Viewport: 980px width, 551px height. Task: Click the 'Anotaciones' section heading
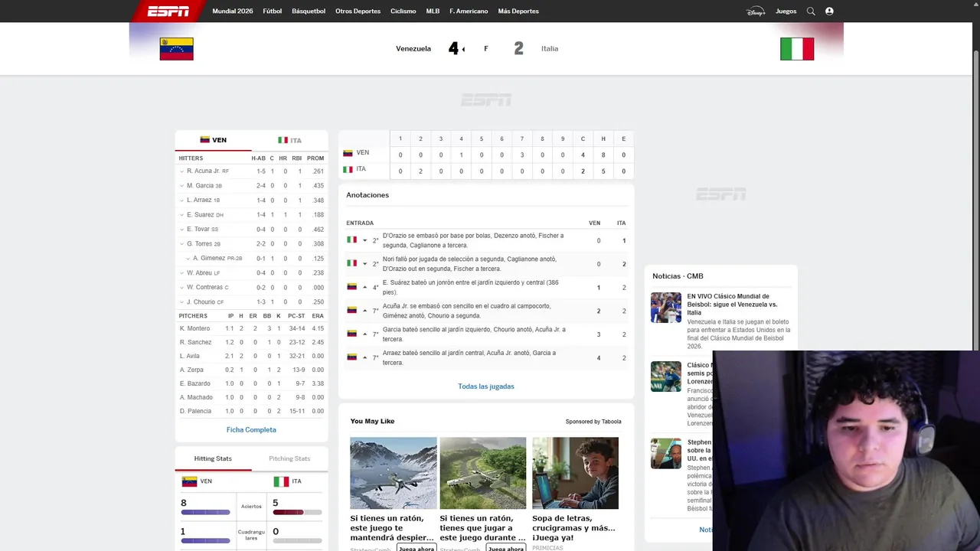point(367,195)
